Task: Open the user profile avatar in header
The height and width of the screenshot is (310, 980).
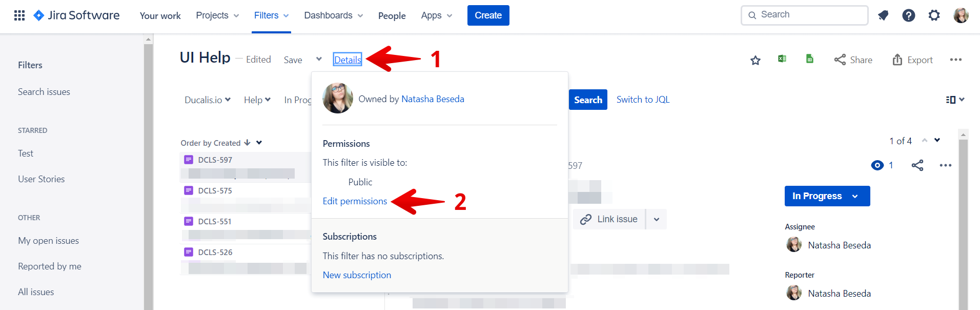Action: click(x=961, y=15)
